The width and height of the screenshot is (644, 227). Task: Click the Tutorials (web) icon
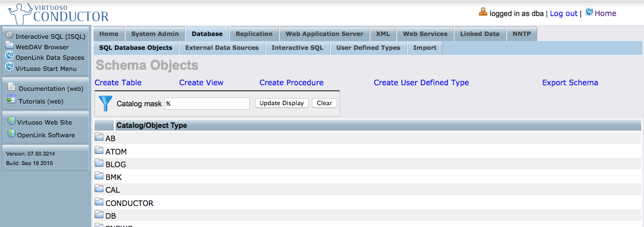[12, 101]
